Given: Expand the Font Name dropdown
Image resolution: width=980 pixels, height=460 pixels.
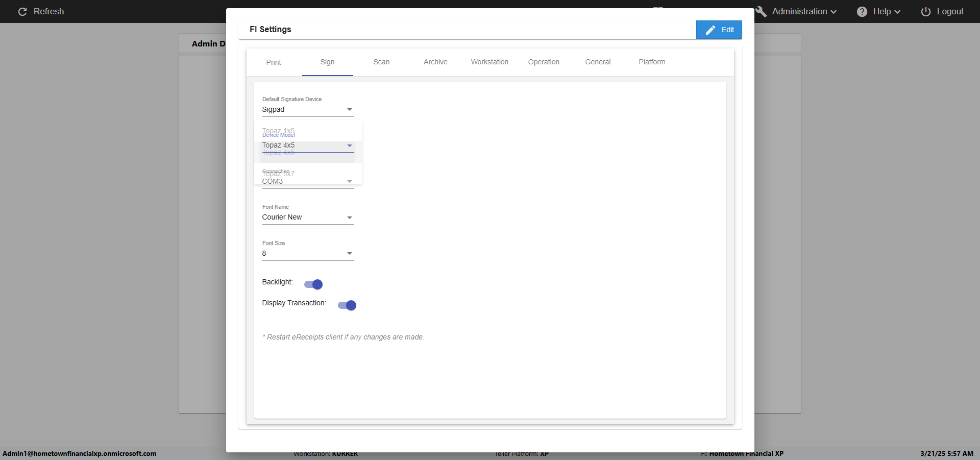Looking at the screenshot, I should pos(308,217).
